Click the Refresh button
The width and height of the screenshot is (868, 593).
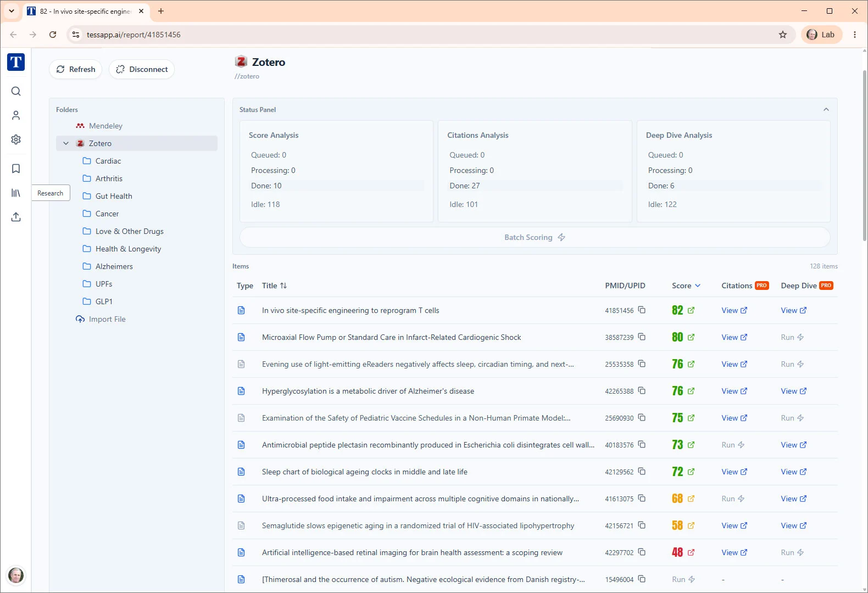76,69
